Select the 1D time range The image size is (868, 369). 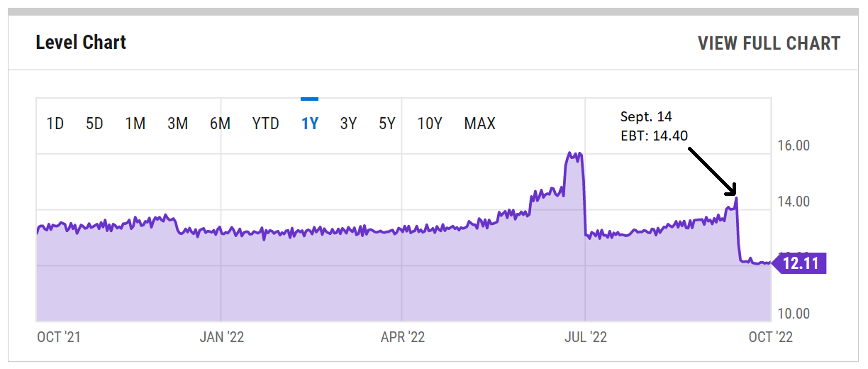(x=55, y=123)
